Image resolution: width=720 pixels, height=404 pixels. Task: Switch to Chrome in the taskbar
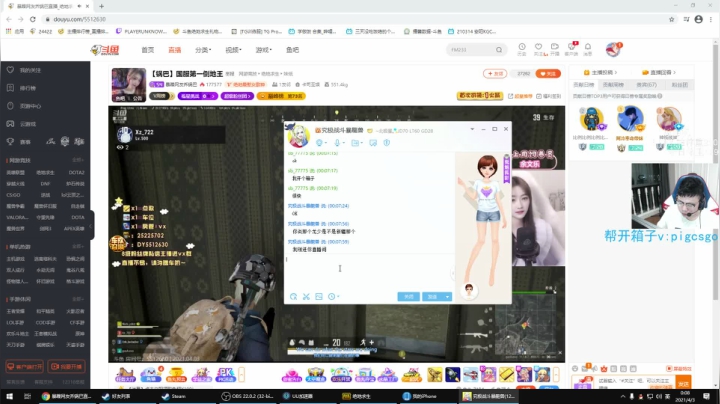coord(67,396)
